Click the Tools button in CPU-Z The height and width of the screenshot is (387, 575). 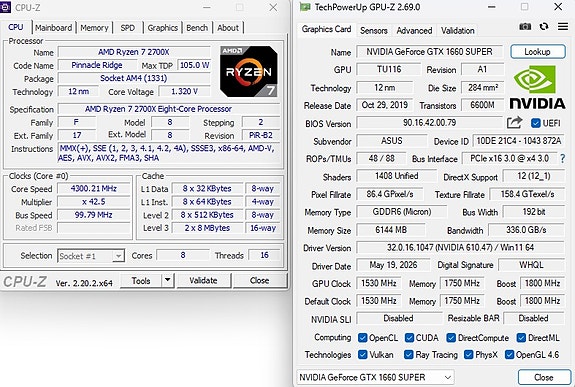click(141, 281)
